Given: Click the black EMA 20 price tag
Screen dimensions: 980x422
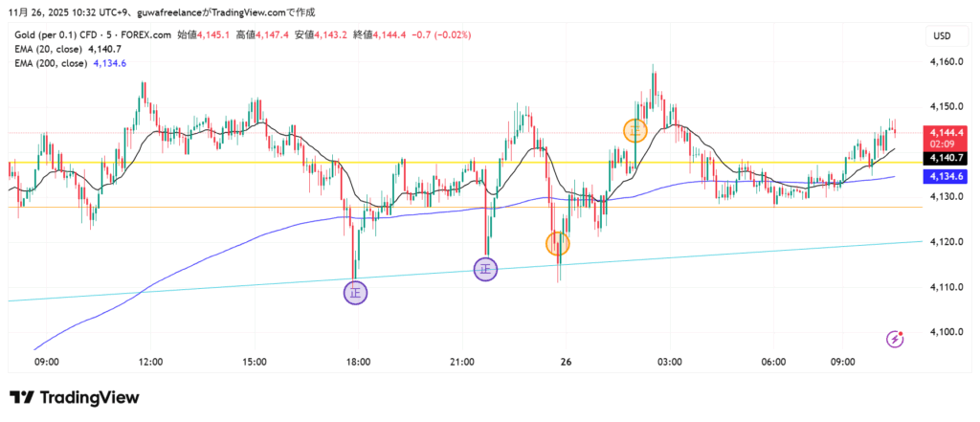Looking at the screenshot, I should coord(947,157).
